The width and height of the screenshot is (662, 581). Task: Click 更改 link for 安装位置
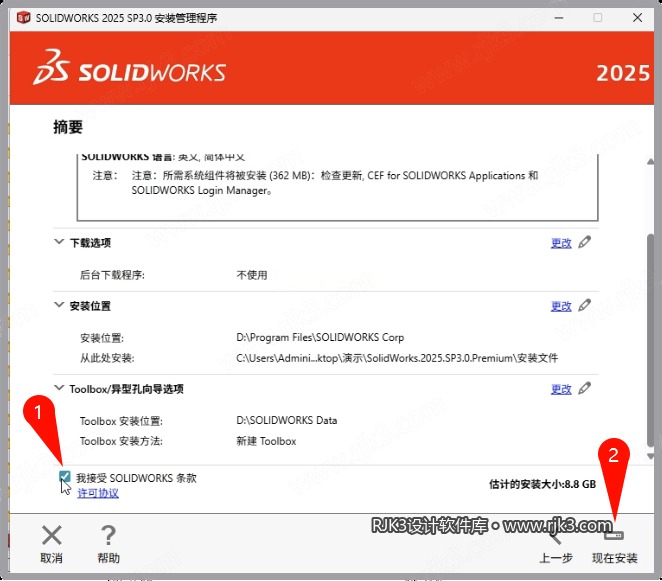561,306
